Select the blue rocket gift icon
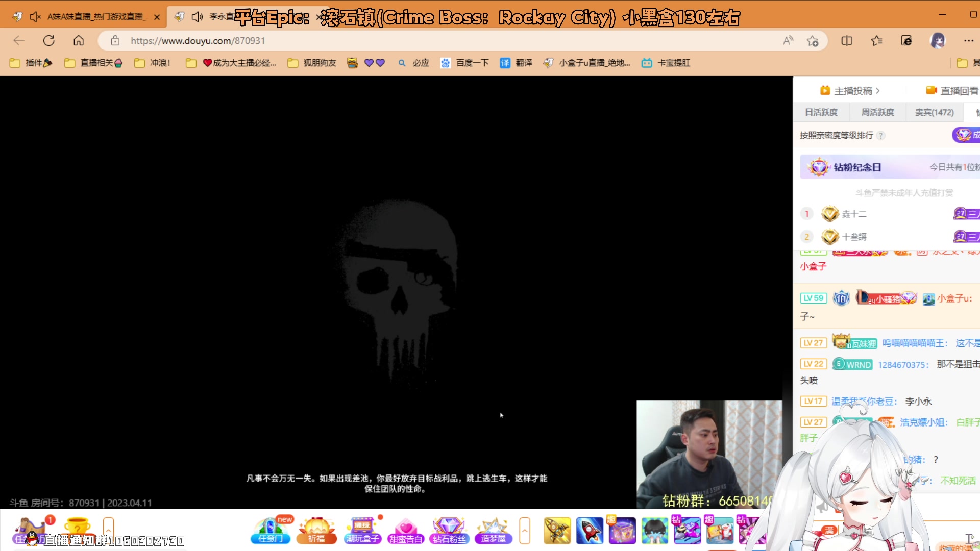The width and height of the screenshot is (980, 551). [590, 531]
